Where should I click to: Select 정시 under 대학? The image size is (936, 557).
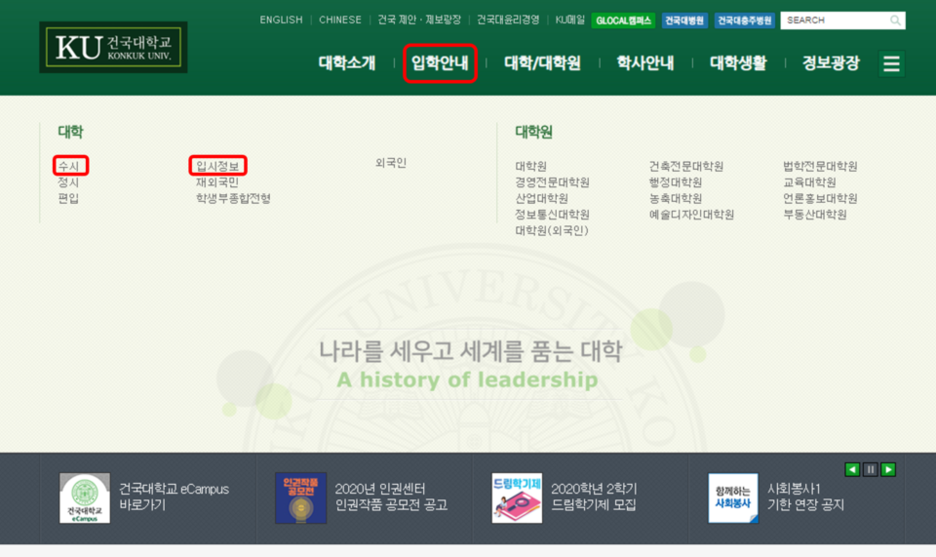click(69, 182)
